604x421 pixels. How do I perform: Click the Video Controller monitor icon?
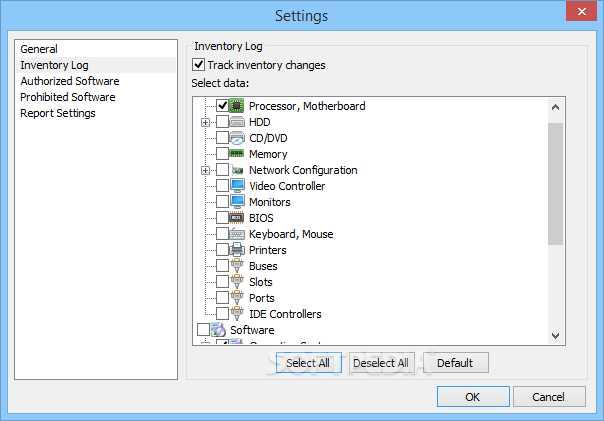[237, 186]
